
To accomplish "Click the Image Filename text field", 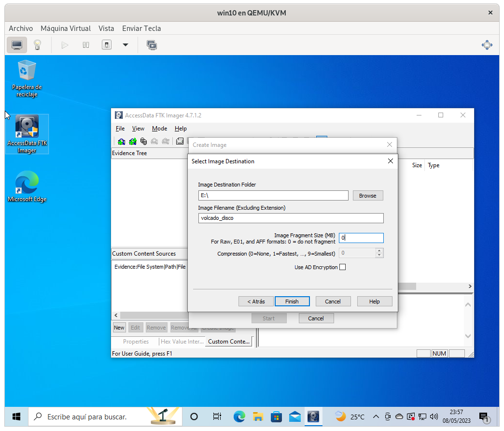I will [x=291, y=218].
